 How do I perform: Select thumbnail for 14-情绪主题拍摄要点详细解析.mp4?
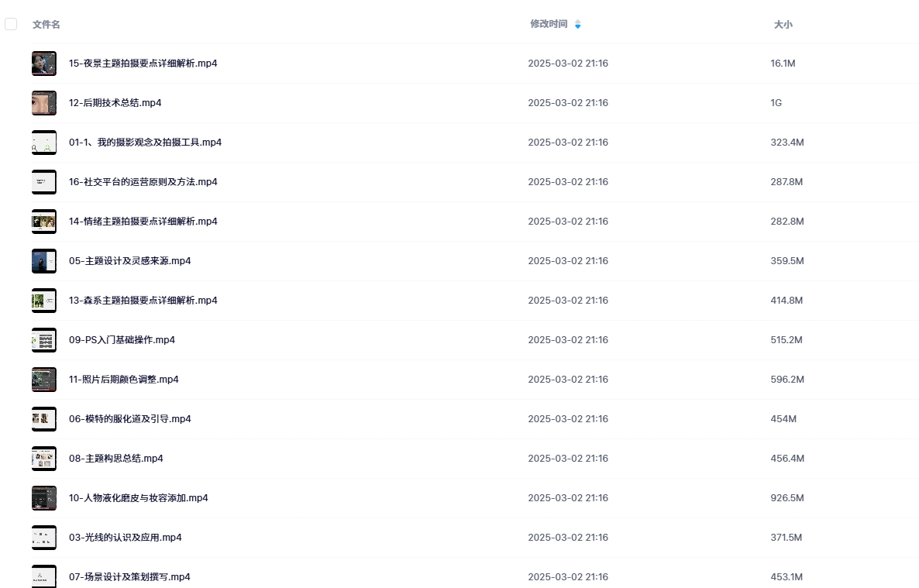[x=43, y=222]
